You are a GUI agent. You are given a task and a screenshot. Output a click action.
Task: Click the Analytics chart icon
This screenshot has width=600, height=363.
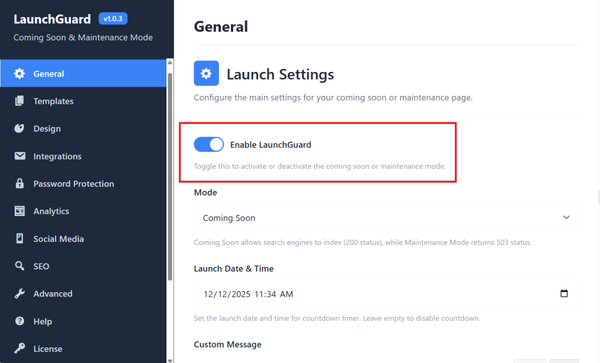pos(20,211)
